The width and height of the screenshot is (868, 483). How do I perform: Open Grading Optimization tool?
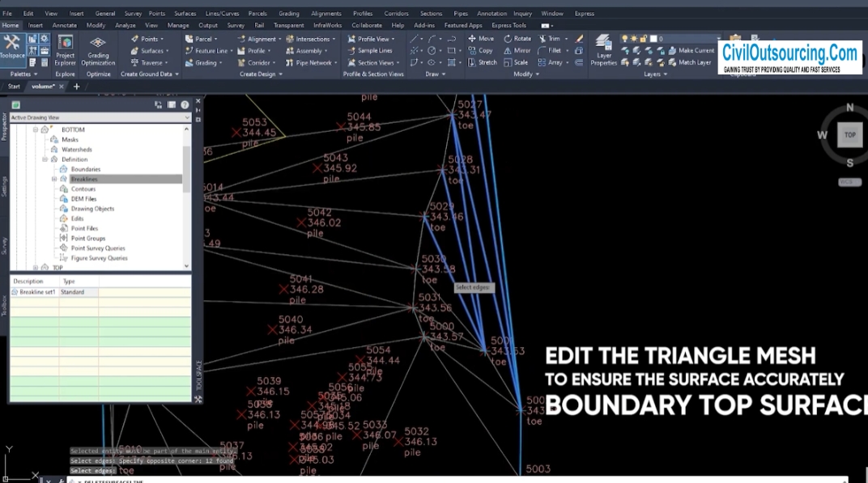(x=98, y=50)
